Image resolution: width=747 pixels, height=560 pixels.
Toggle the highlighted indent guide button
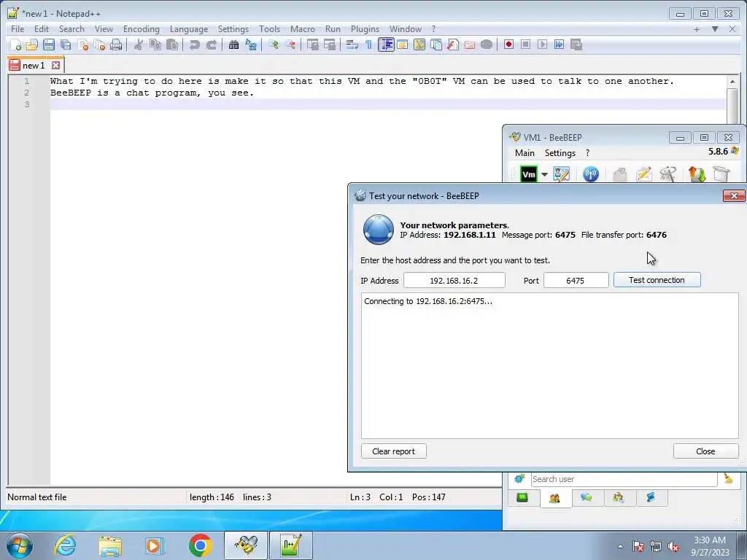[x=386, y=44]
